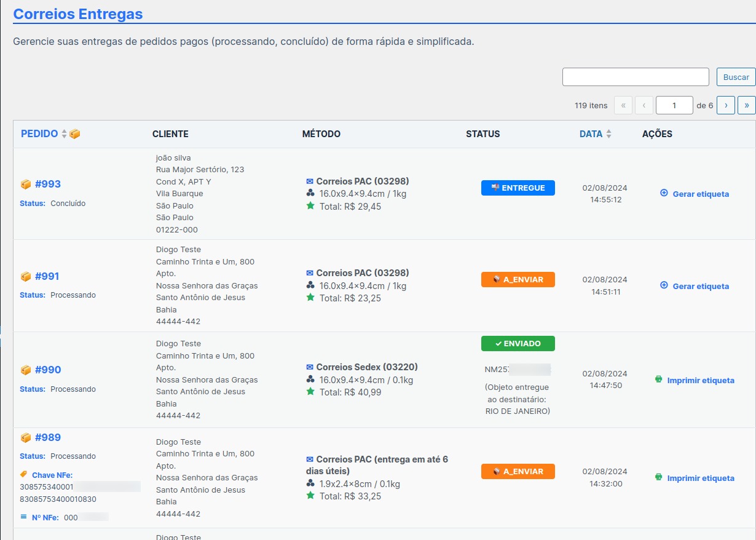Screen dimensions: 756x540
Task: Sort the table by PEDIDO column
Action: 40,134
